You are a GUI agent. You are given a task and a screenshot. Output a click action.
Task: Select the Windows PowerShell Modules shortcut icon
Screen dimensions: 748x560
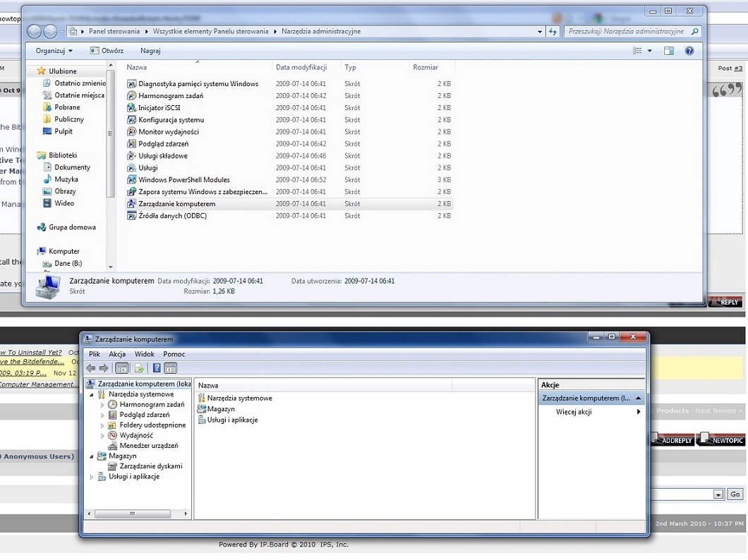(132, 180)
